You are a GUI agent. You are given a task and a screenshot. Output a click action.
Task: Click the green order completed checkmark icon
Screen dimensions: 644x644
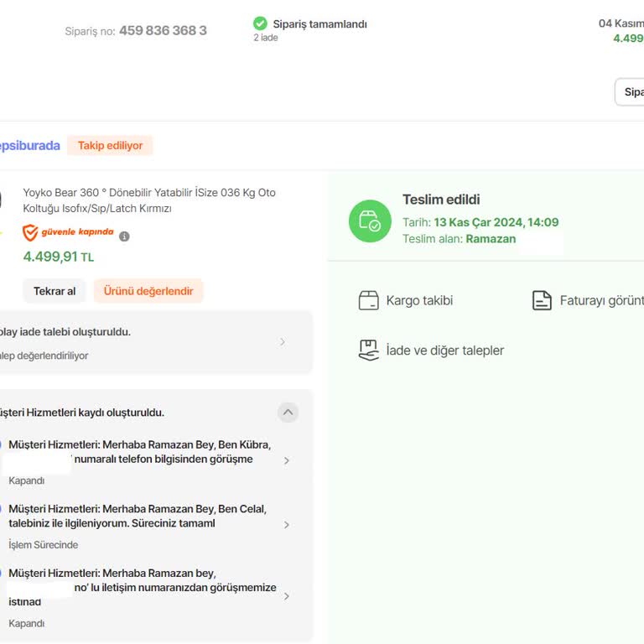coord(260,23)
